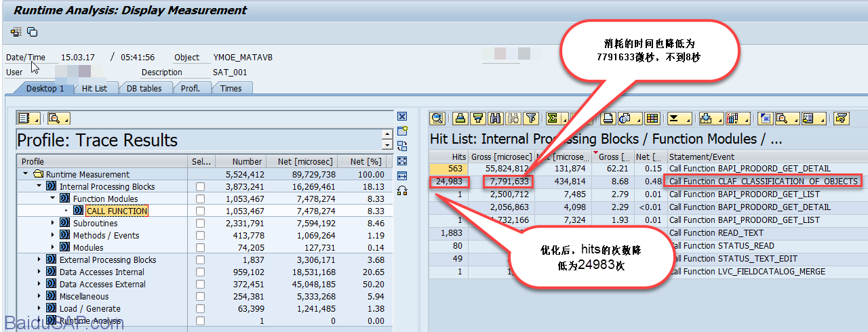The image size is (868, 332).
Task: Open the Profl. tab
Action: click(x=191, y=88)
